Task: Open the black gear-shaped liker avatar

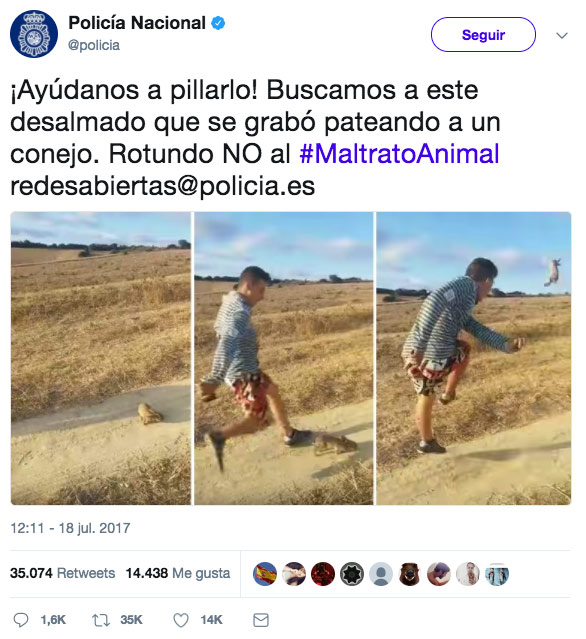Action: 352,574
